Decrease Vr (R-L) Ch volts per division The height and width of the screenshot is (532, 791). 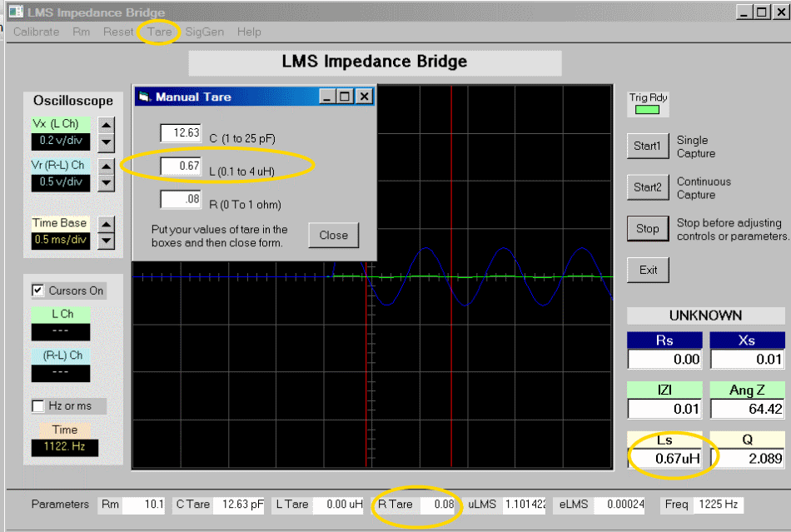106,183
